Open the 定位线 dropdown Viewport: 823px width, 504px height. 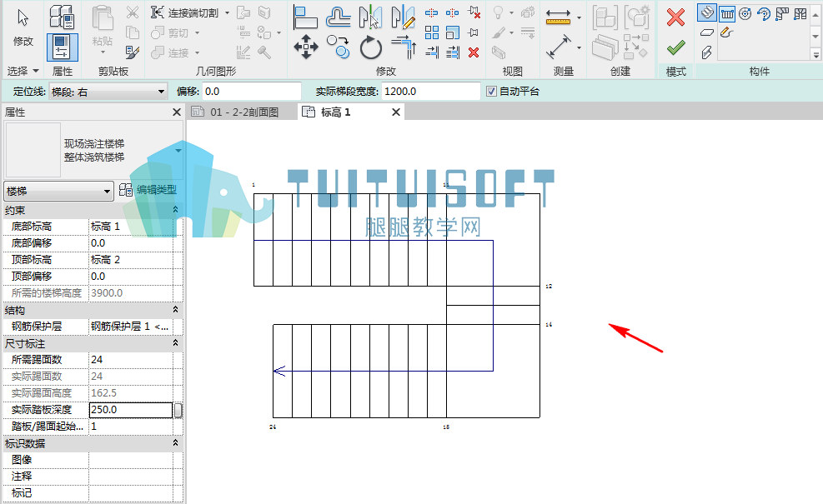click(x=108, y=92)
